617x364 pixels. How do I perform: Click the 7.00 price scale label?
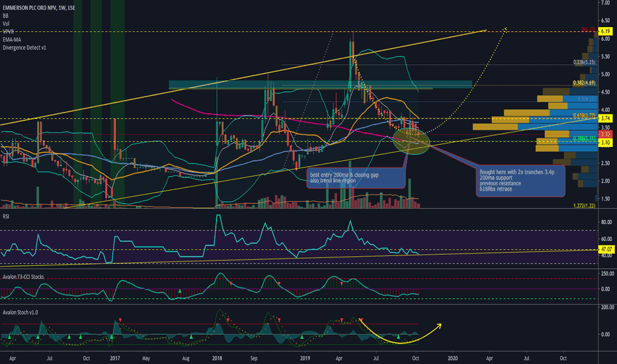click(605, 3)
